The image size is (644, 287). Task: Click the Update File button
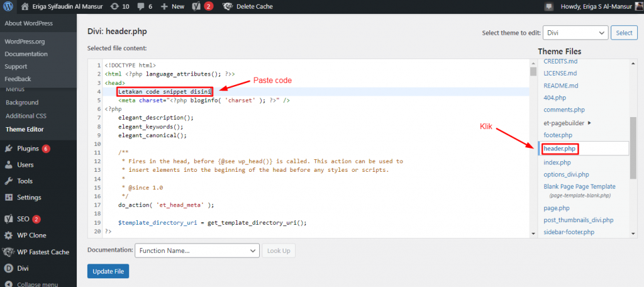pyautogui.click(x=108, y=271)
